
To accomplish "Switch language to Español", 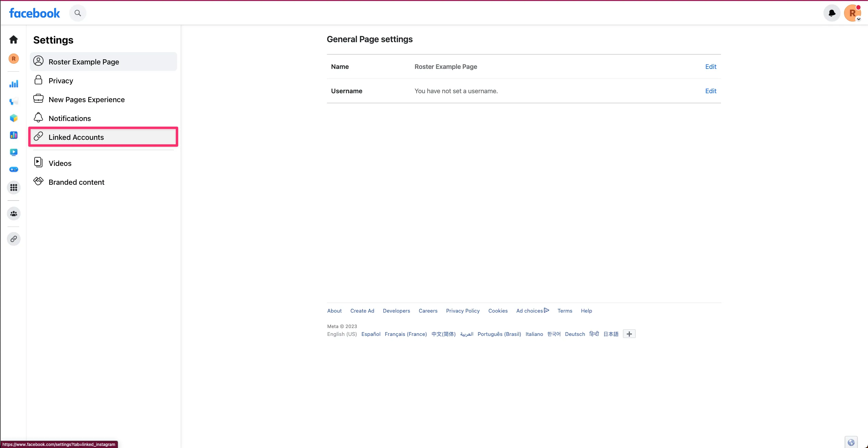I will click(371, 334).
